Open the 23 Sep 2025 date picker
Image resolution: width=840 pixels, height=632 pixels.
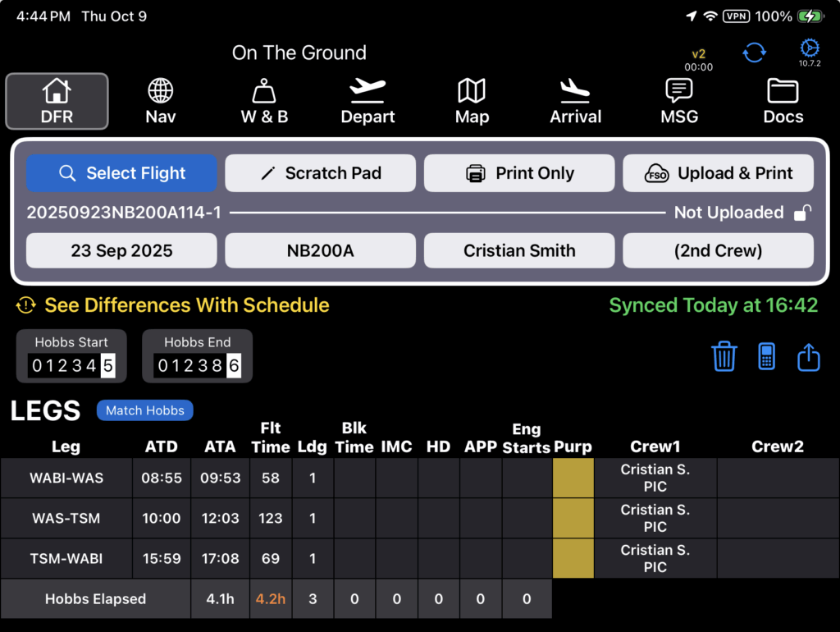[x=121, y=251]
